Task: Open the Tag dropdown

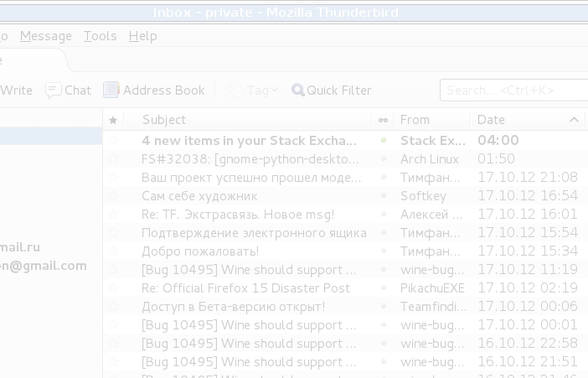Action: [x=253, y=91]
